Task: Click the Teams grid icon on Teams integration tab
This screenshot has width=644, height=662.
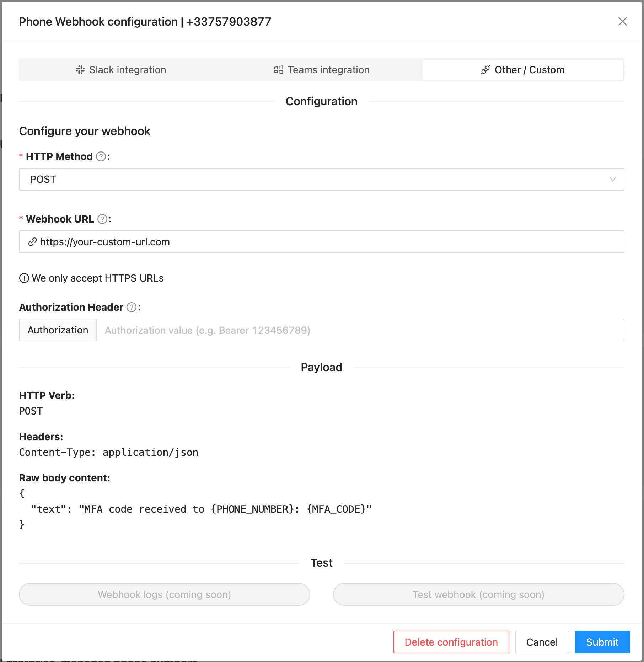Action: 278,70
